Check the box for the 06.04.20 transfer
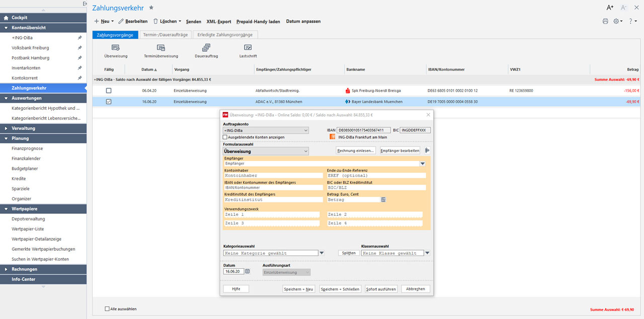Screen dimensions: 644x319 pyautogui.click(x=109, y=91)
